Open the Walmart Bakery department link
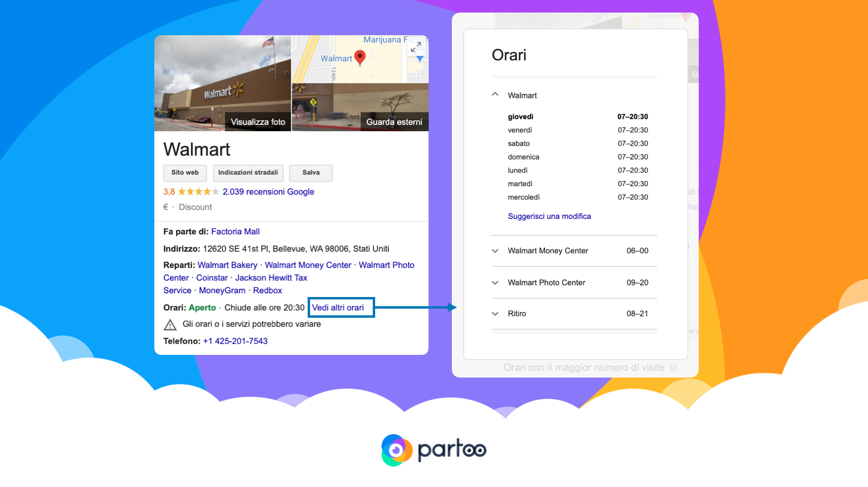Viewport: 868px width, 487px height. (x=228, y=265)
